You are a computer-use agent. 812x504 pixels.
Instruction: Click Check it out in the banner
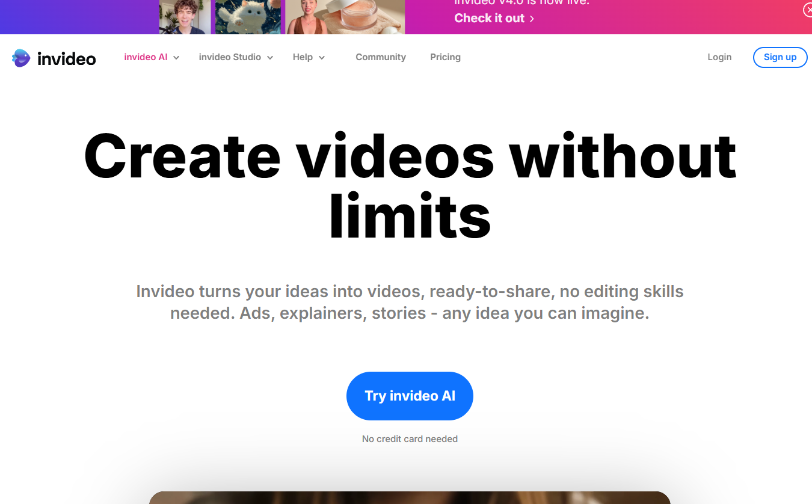[x=489, y=18]
